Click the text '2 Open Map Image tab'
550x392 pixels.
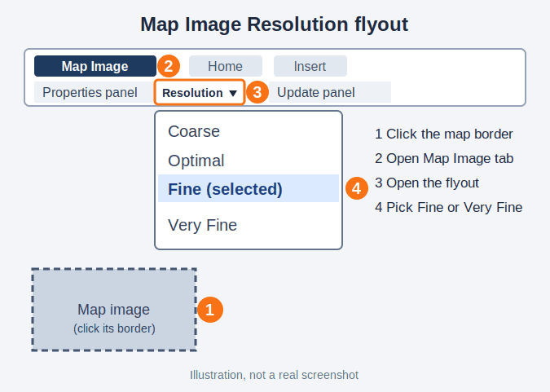[x=444, y=159]
